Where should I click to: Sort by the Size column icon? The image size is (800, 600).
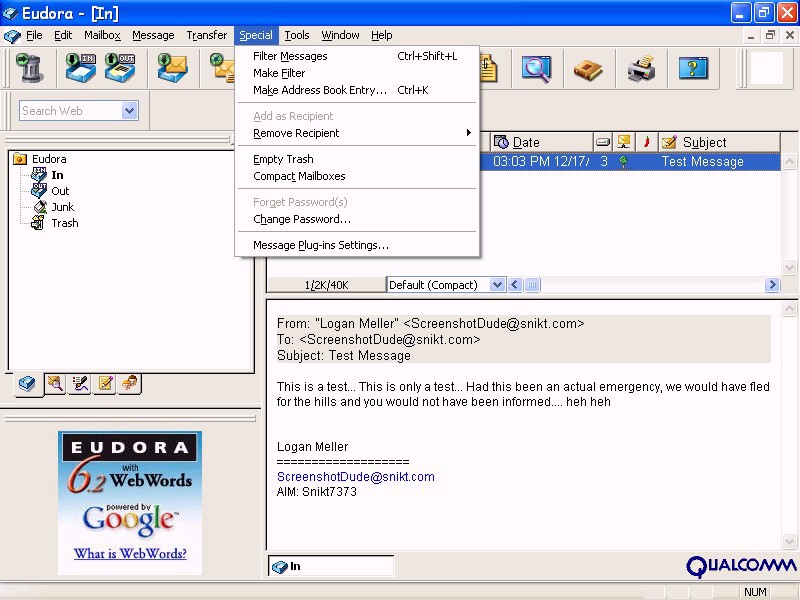(603, 142)
